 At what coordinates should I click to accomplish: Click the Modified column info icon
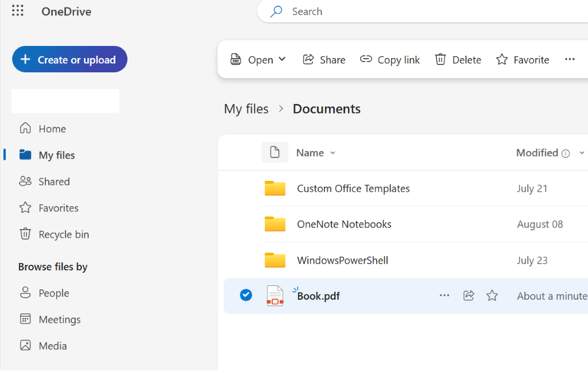[x=566, y=153]
